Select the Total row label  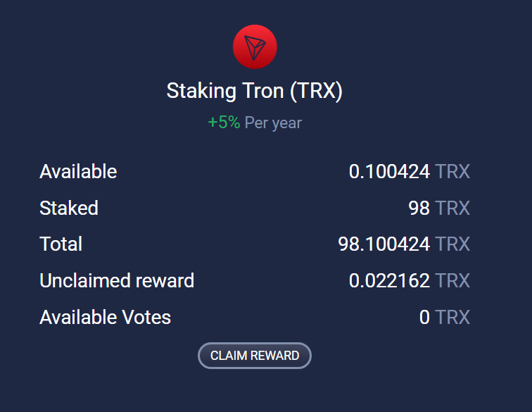point(61,244)
